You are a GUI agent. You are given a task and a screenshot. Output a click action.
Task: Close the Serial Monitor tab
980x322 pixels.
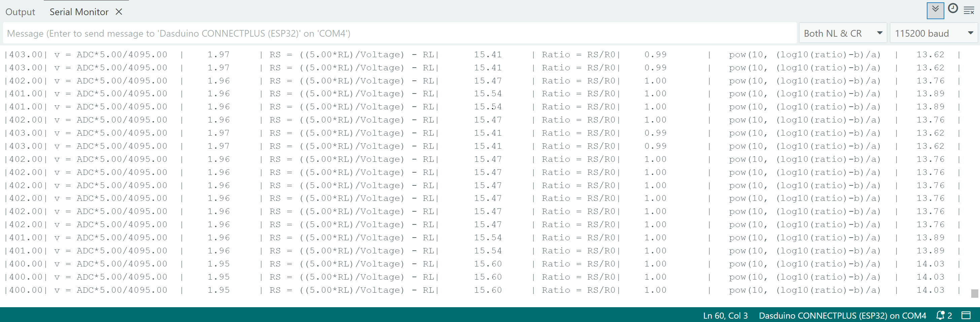tap(119, 12)
